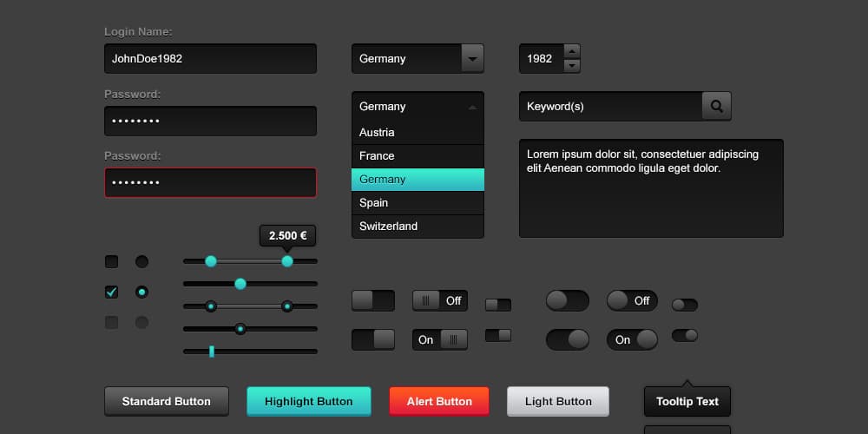Open the Germany dropdown via arrow button

point(473,59)
